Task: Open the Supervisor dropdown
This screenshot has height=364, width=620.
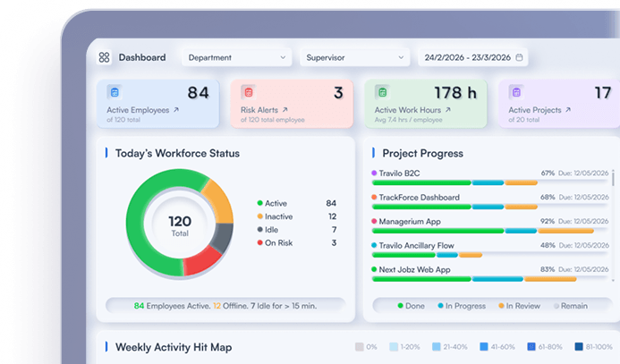Action: (x=354, y=57)
